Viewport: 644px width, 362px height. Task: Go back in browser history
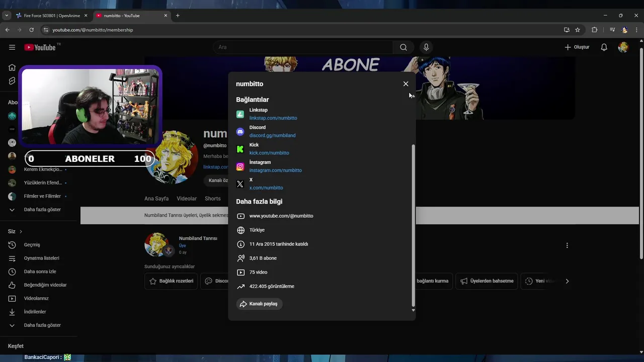[x=7, y=30]
